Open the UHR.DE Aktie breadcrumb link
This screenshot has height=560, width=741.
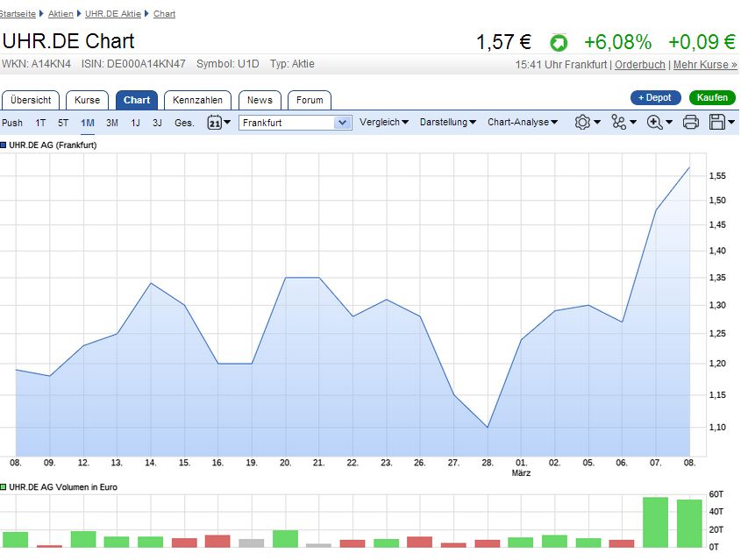tap(113, 14)
